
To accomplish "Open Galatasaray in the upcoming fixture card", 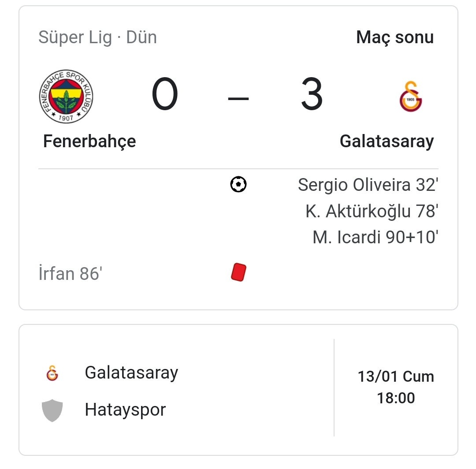I will (x=131, y=373).
